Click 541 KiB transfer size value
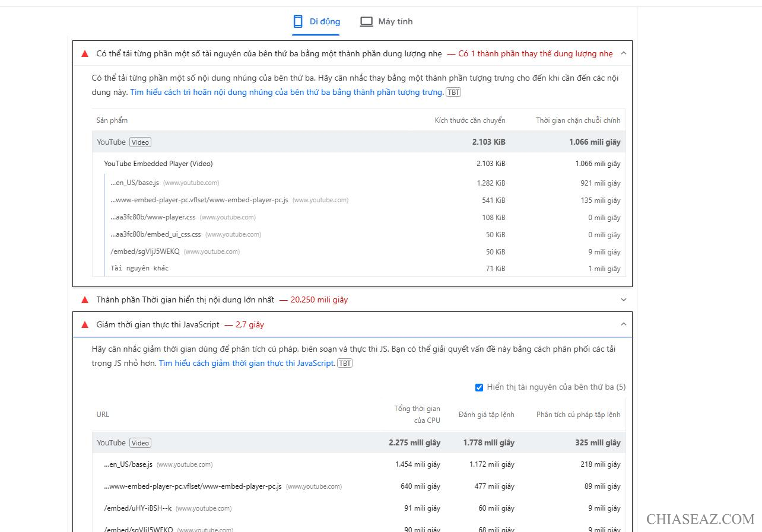 click(x=494, y=200)
